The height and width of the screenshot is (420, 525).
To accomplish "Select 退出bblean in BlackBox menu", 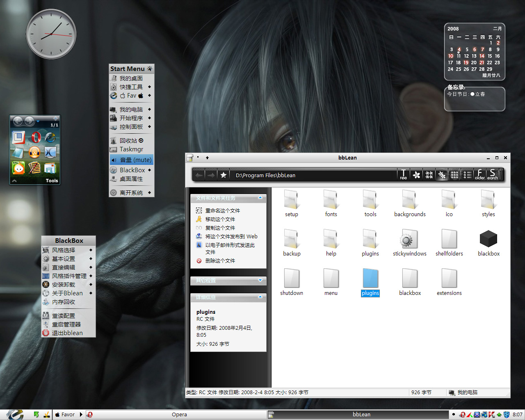I will pyautogui.click(x=68, y=333).
